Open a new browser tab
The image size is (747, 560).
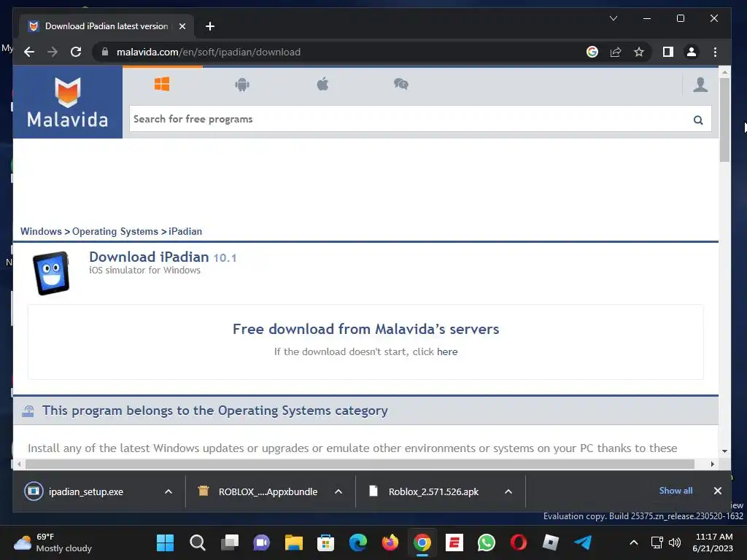209,26
